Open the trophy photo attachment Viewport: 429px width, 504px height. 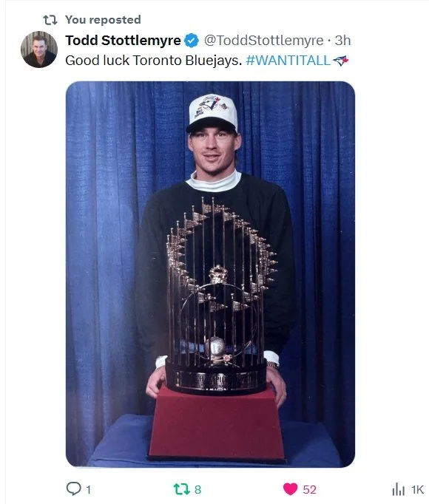click(x=210, y=274)
